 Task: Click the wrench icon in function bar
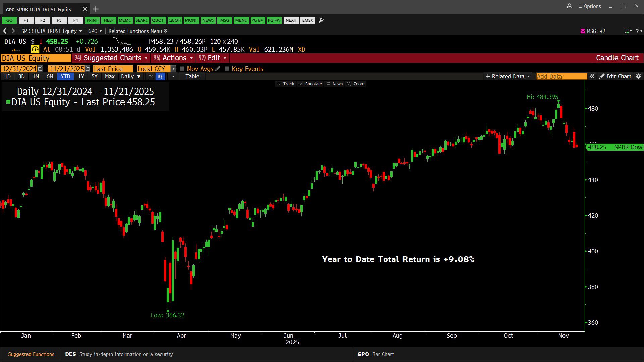321,20
